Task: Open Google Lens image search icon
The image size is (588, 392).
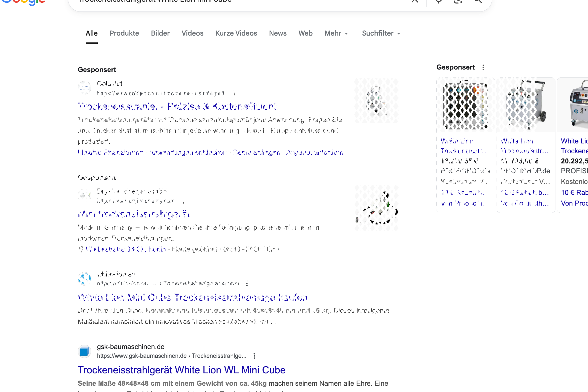Action: pyautogui.click(x=458, y=1)
